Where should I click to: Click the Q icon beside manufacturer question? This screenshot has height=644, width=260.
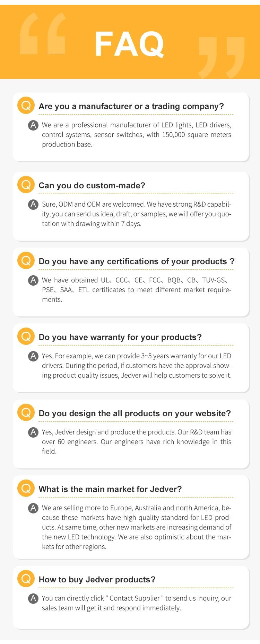click(x=26, y=105)
